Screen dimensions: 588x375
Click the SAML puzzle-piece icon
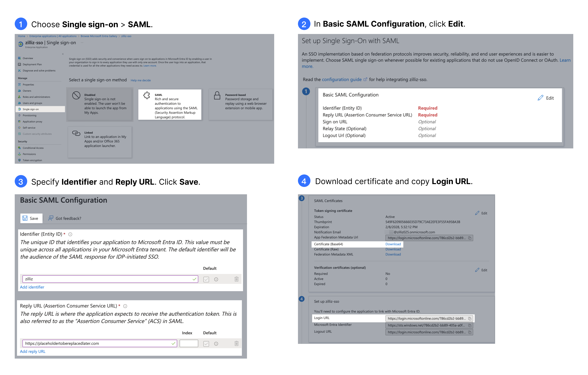147,96
